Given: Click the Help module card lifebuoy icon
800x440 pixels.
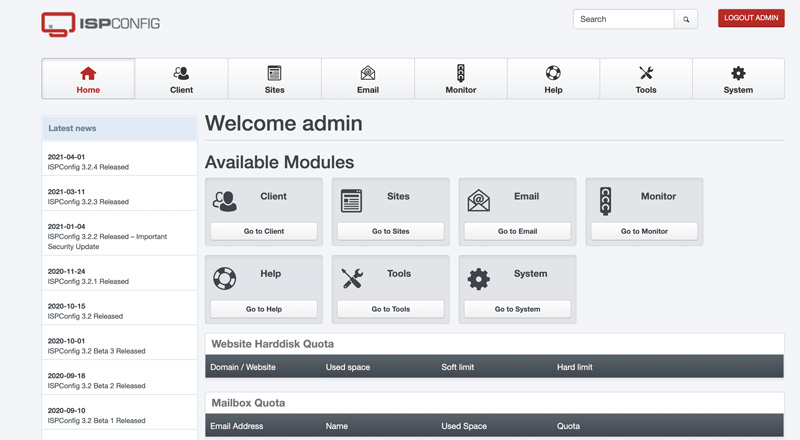Looking at the screenshot, I should tap(224, 279).
